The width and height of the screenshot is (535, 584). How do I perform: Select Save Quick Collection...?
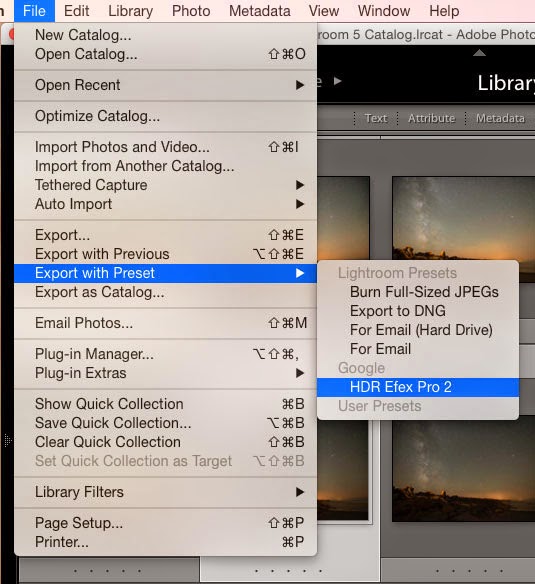[x=165, y=423]
